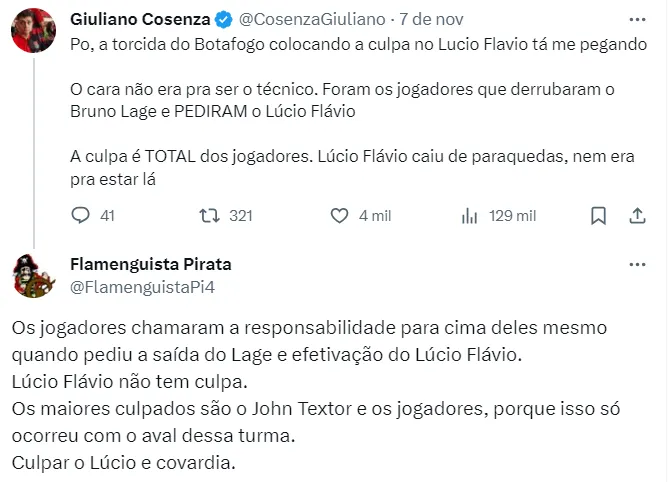Click the share icon on Giuliano's tweet

coord(637,215)
